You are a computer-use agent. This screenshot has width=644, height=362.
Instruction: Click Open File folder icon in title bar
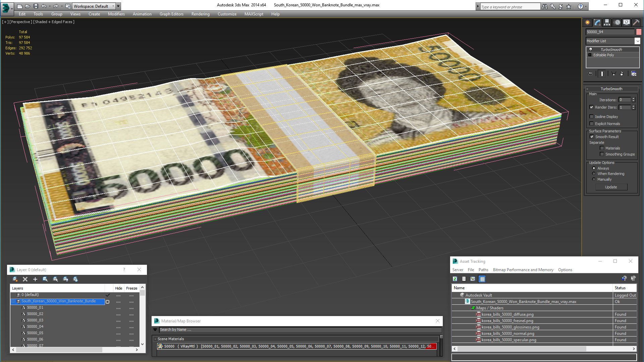tap(28, 6)
